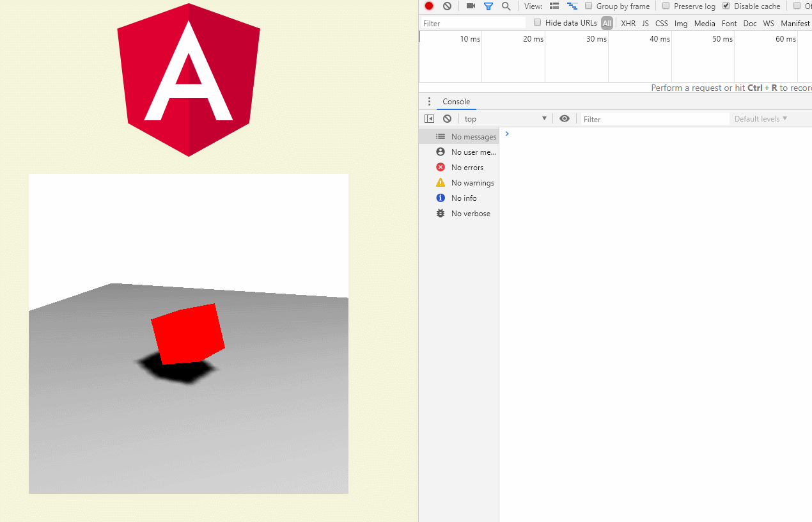Toggle capture screenshots camera icon
812x522 pixels.
click(x=471, y=6)
